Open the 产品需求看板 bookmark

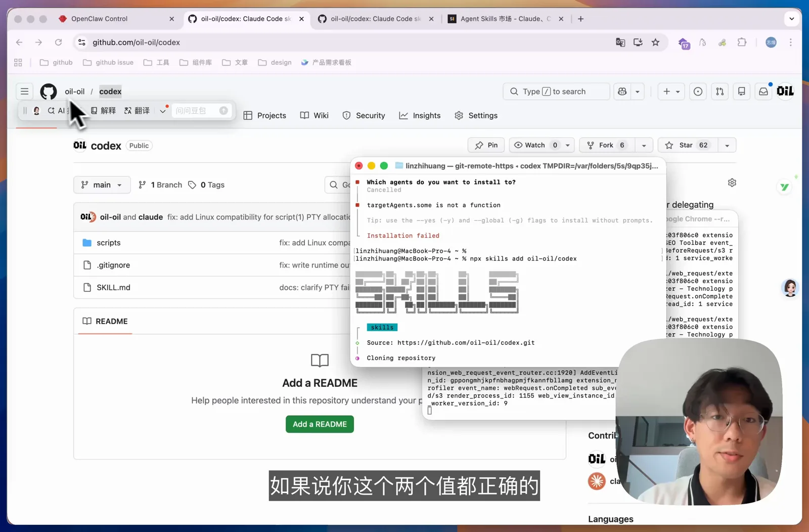[326, 62]
